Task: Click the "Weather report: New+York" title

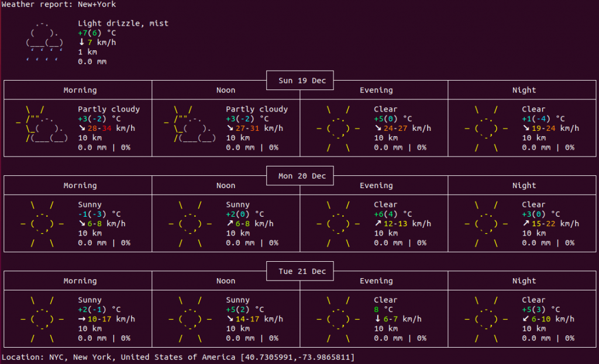Action: 58,5
